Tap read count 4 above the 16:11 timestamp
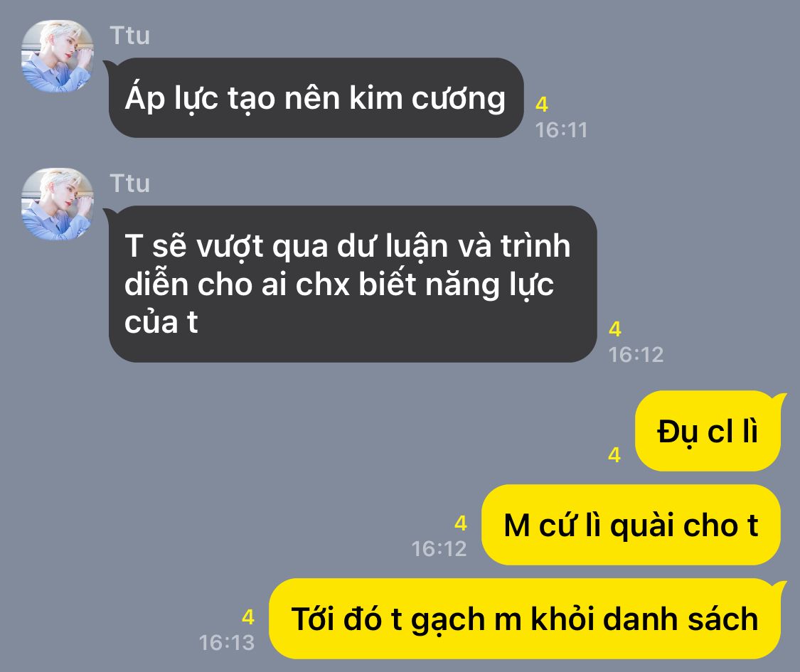This screenshot has width=800, height=672. (x=542, y=105)
